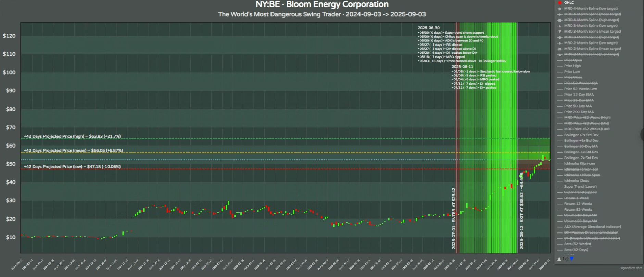Viewport: 644px width, 277px height.
Task: Click the Price 200-Day MA line swatch
Action: point(560,112)
